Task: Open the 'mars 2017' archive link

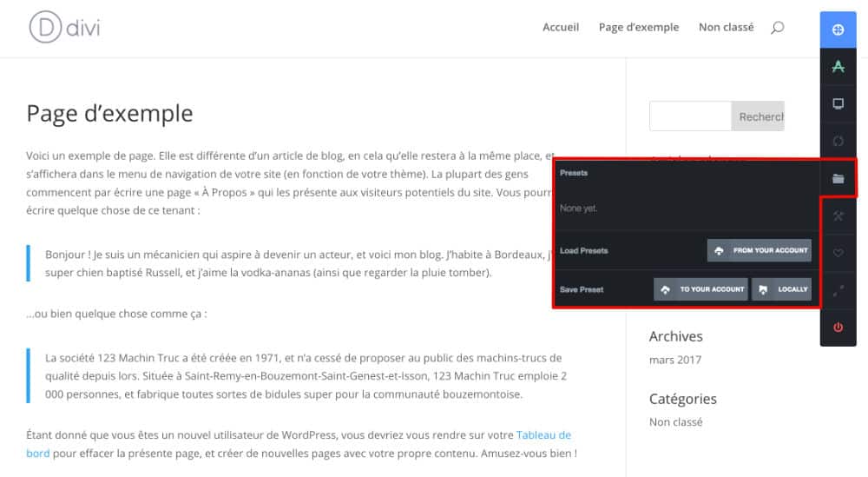Action: 674,360
